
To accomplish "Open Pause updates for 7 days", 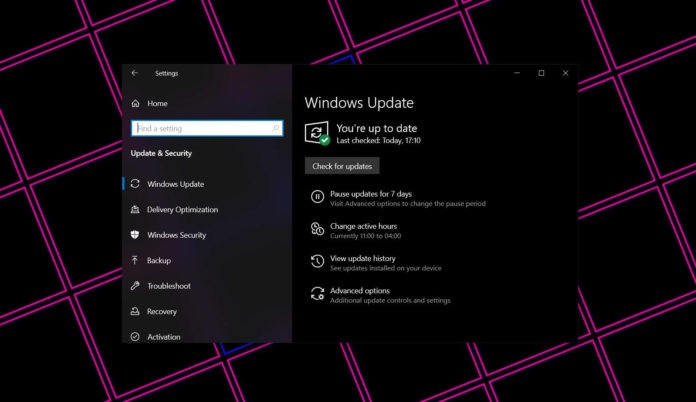I will 371,193.
